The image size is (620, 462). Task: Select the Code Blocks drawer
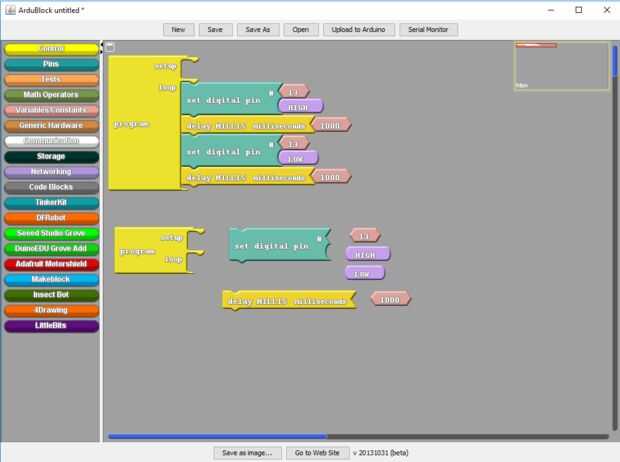click(51, 187)
